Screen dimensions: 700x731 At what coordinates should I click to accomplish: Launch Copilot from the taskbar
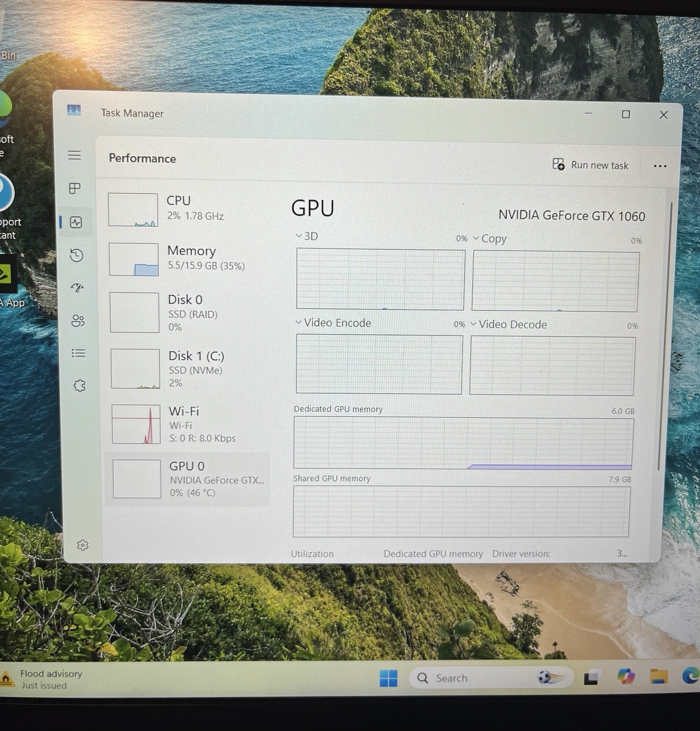pyautogui.click(x=625, y=676)
